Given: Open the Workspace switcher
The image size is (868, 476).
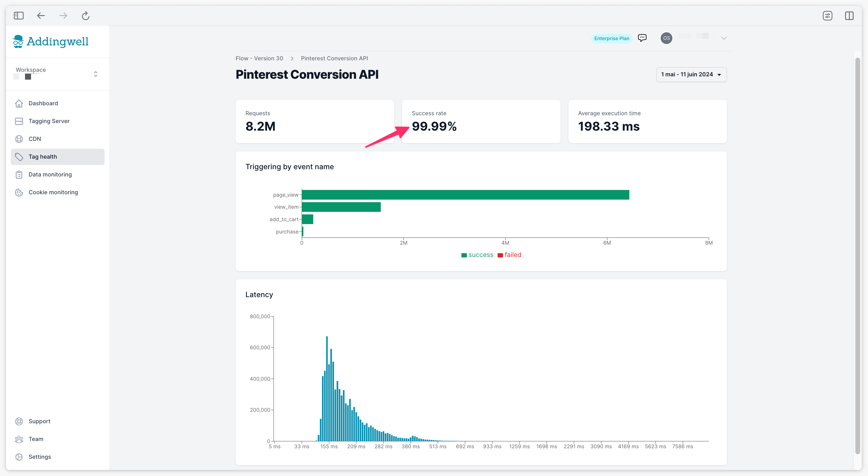Looking at the screenshot, I should (57, 74).
